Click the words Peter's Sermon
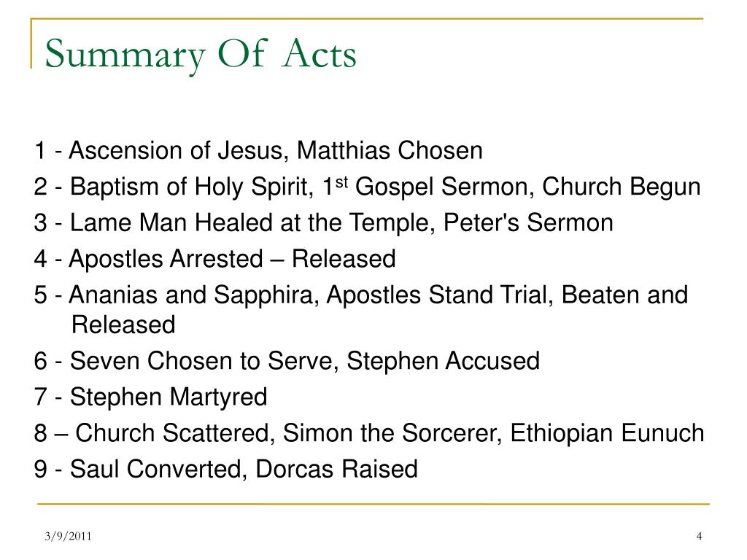 (x=528, y=223)
